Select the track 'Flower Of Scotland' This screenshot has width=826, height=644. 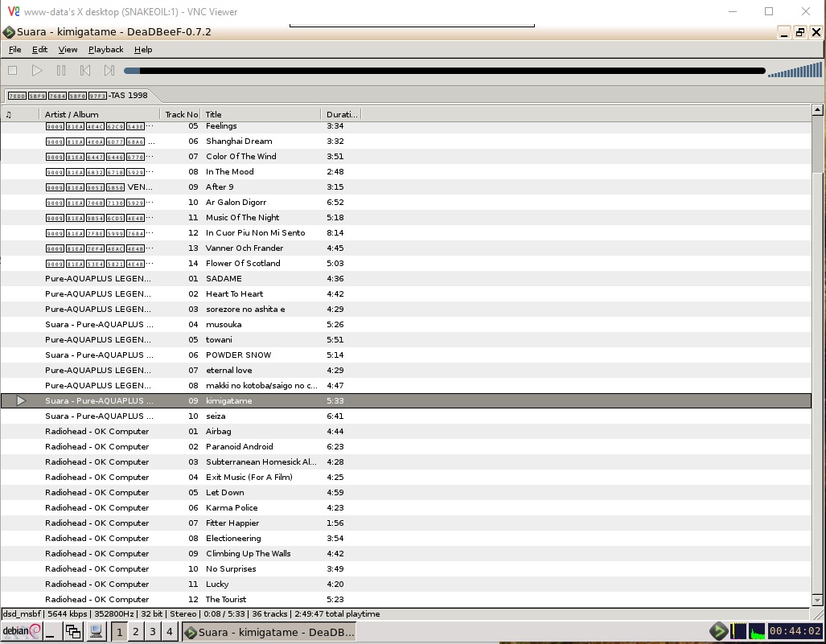coord(405,263)
